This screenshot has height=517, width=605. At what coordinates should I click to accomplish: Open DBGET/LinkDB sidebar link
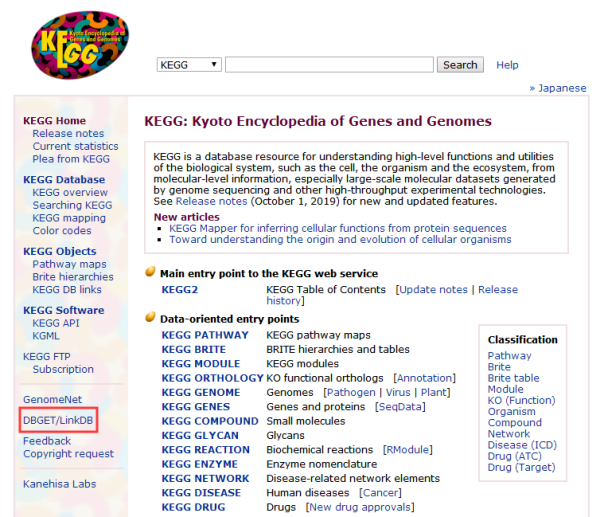click(58, 420)
